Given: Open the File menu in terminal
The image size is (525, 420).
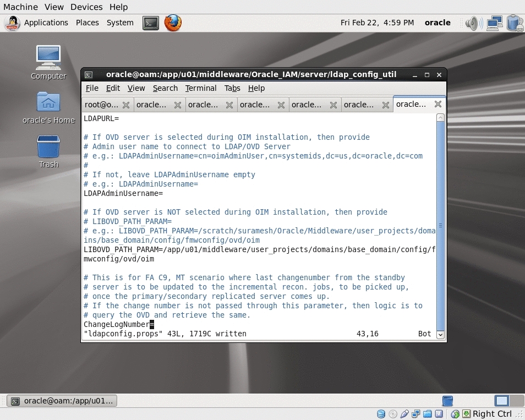Looking at the screenshot, I should point(92,88).
